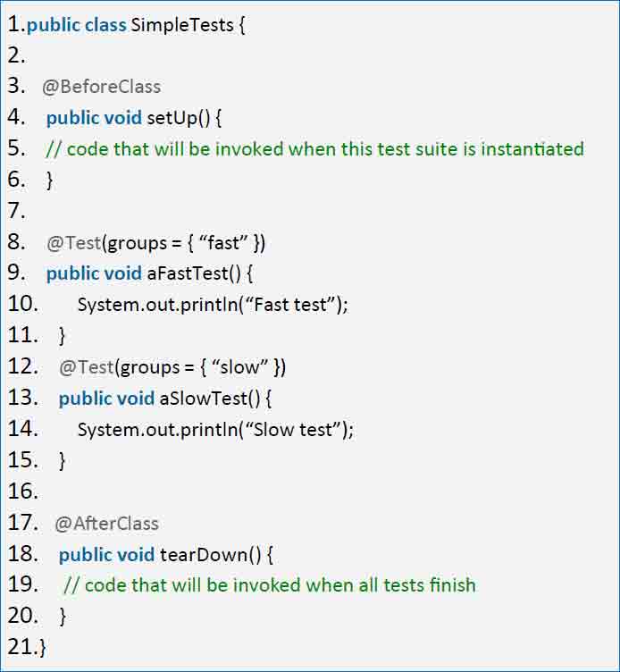The width and height of the screenshot is (620, 672).
Task: Click the @AfterClass annotation
Action: [x=107, y=524]
